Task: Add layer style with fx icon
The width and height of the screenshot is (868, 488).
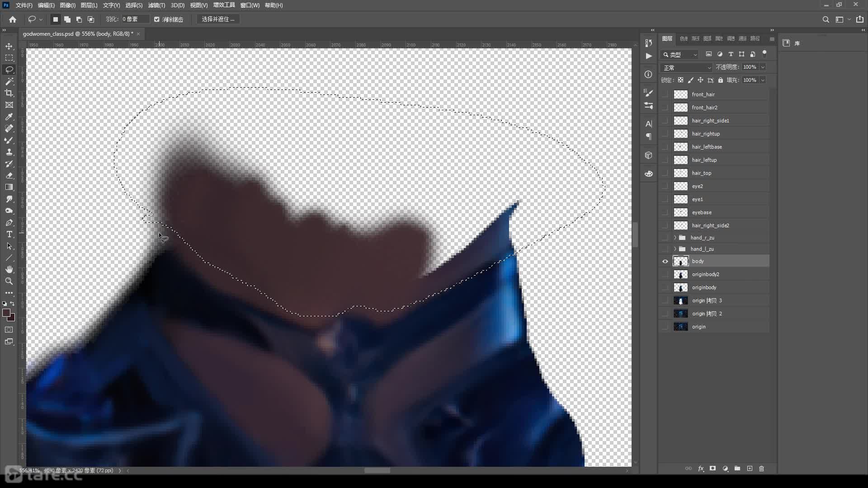Action: (x=701, y=469)
